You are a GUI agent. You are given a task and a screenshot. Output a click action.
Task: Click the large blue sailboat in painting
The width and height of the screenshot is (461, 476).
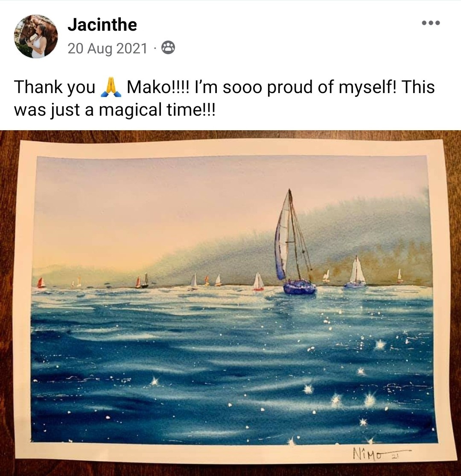click(294, 243)
